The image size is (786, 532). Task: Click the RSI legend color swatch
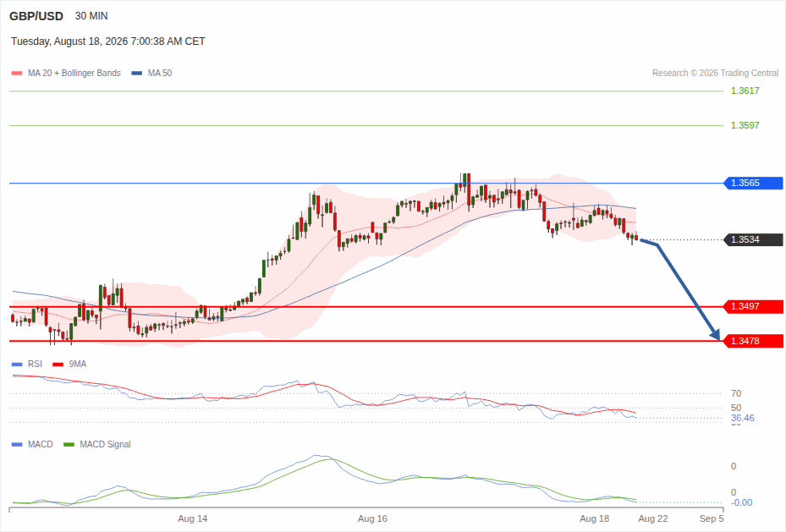[17, 365]
